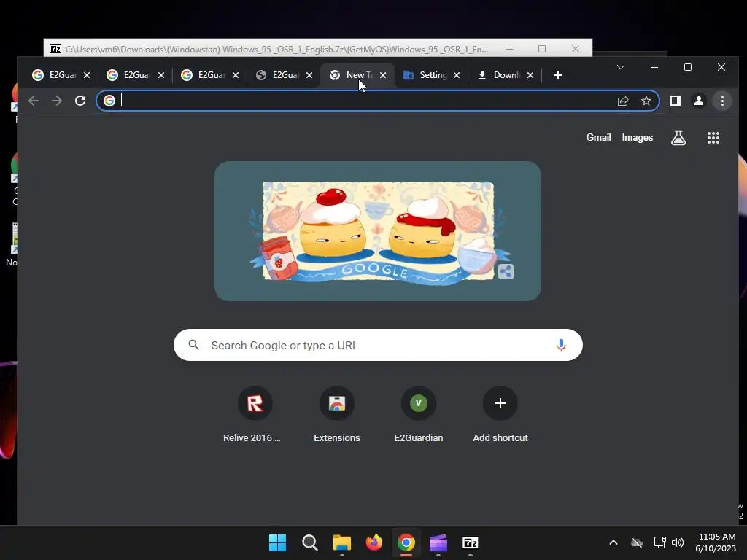Share the Google Doodle
This screenshot has height=560, width=747.
click(x=506, y=271)
